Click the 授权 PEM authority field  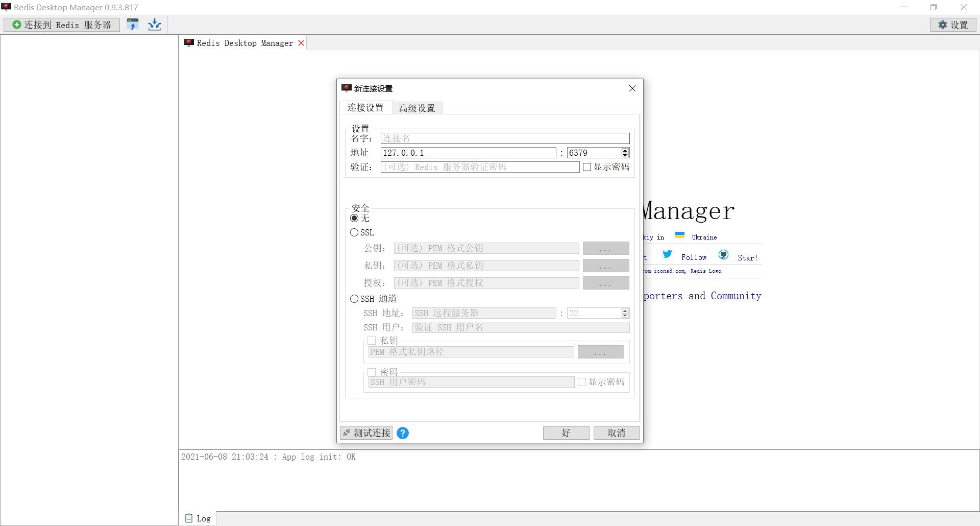coord(486,283)
